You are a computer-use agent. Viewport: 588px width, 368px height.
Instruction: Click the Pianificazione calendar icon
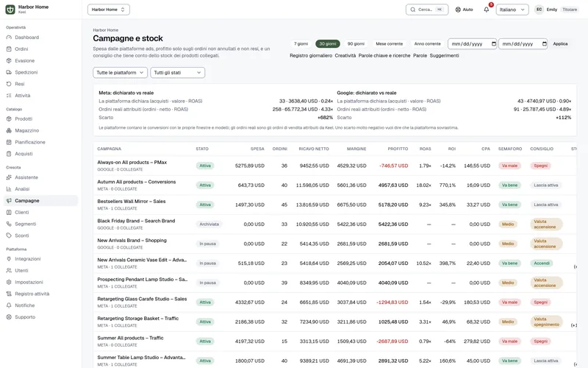tap(9, 142)
